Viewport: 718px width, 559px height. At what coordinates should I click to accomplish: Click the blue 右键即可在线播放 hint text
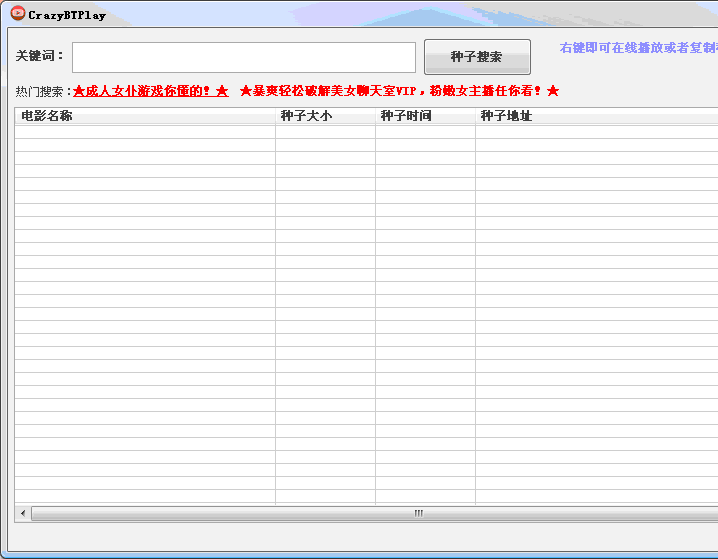click(638, 48)
